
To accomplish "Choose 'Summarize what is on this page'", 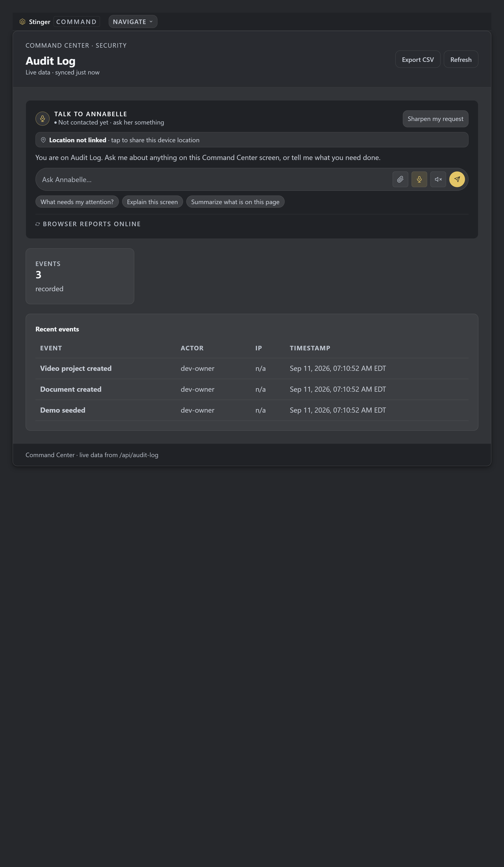I will pyautogui.click(x=235, y=202).
